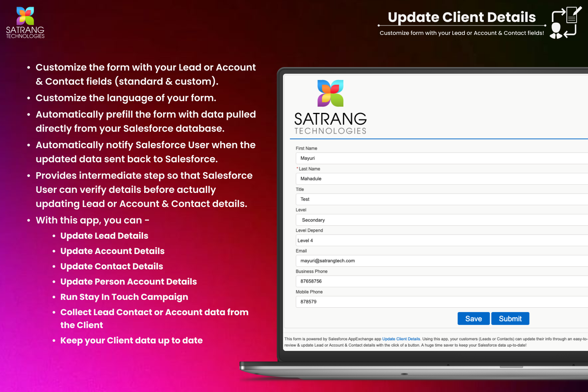Click the 'Last Name' field label
588x392 pixels.
coord(309,169)
